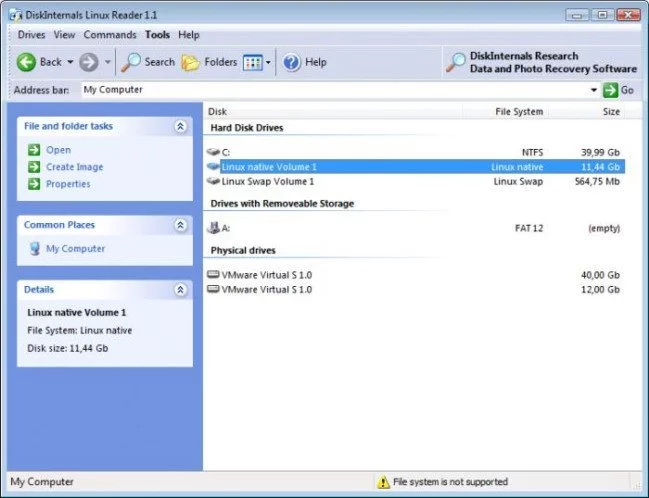Open the Tools menu
This screenshot has width=649, height=498.
click(x=157, y=35)
